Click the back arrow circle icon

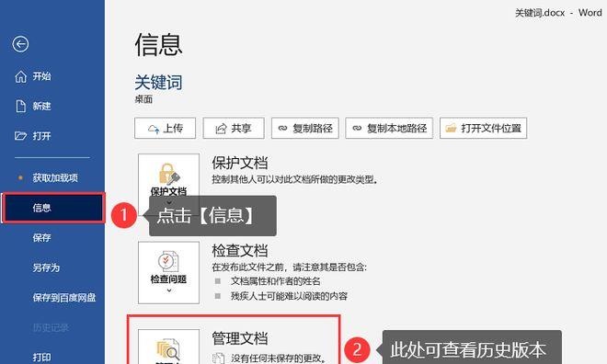pos(20,44)
